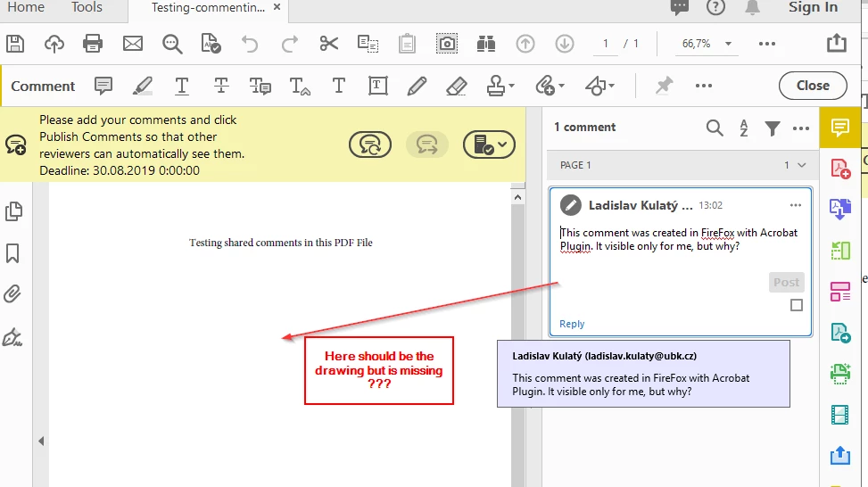868x487 pixels.
Task: Filter comments funnel icon
Action: pos(773,128)
